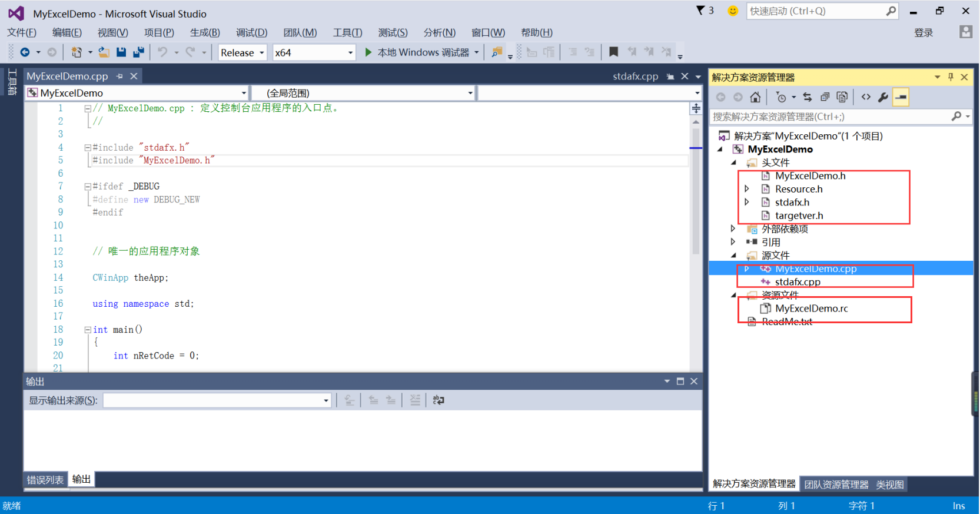Image resolution: width=980 pixels, height=514 pixels.
Task: Pin the stdafx.cpp preview tab open
Action: click(670, 77)
